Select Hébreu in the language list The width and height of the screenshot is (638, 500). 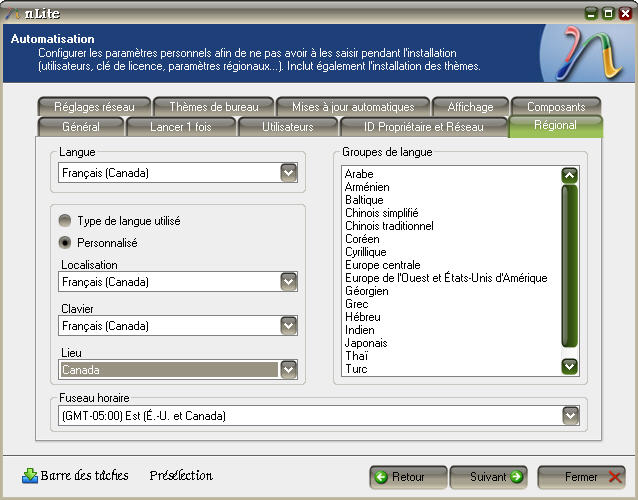(x=363, y=317)
